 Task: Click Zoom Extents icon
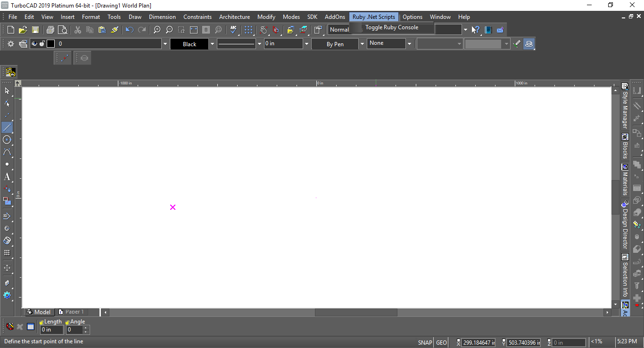pos(194,30)
